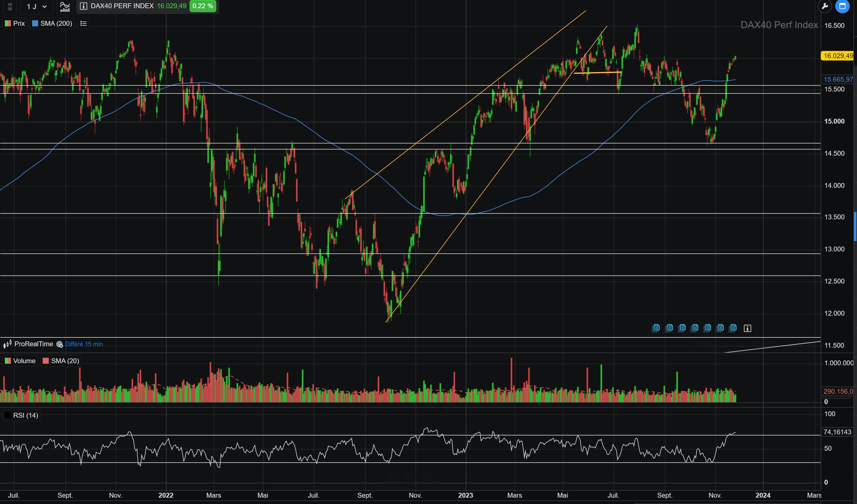Open the indicator list menu icon

pyautogui.click(x=83, y=23)
